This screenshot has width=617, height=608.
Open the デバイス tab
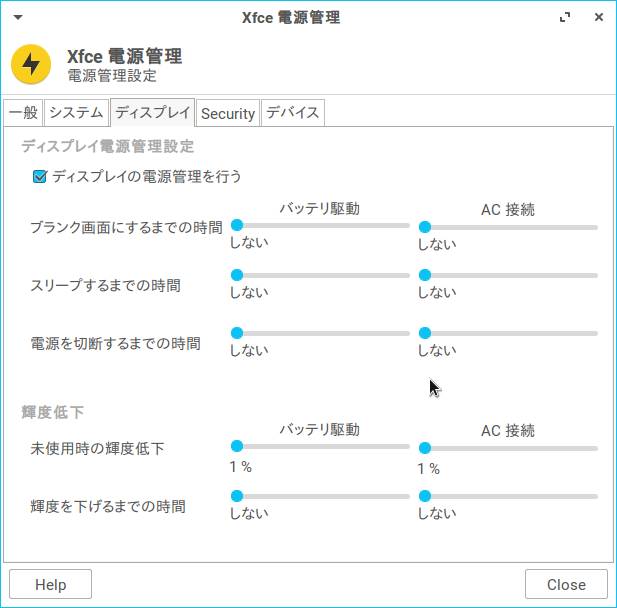click(293, 113)
